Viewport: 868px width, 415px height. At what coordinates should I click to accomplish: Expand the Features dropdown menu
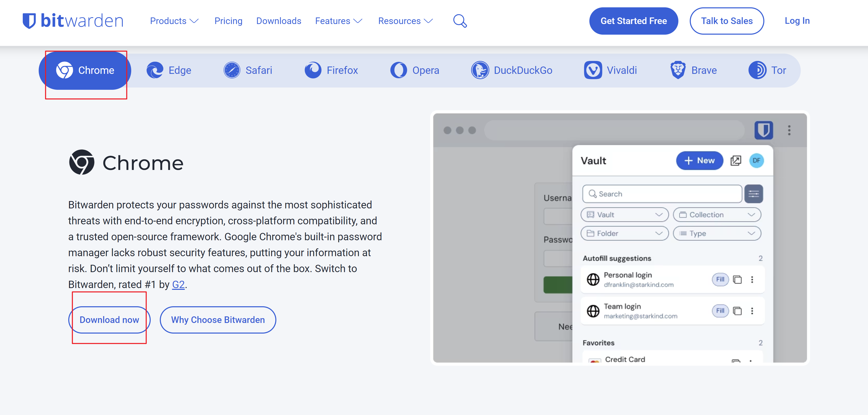click(339, 21)
